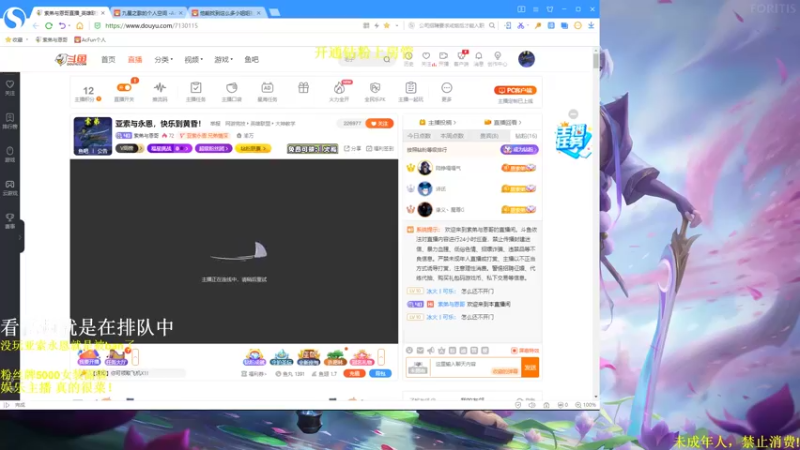This screenshot has height=450, width=800.
Task: Open the purple 福星挑战 badge
Action: [169, 148]
